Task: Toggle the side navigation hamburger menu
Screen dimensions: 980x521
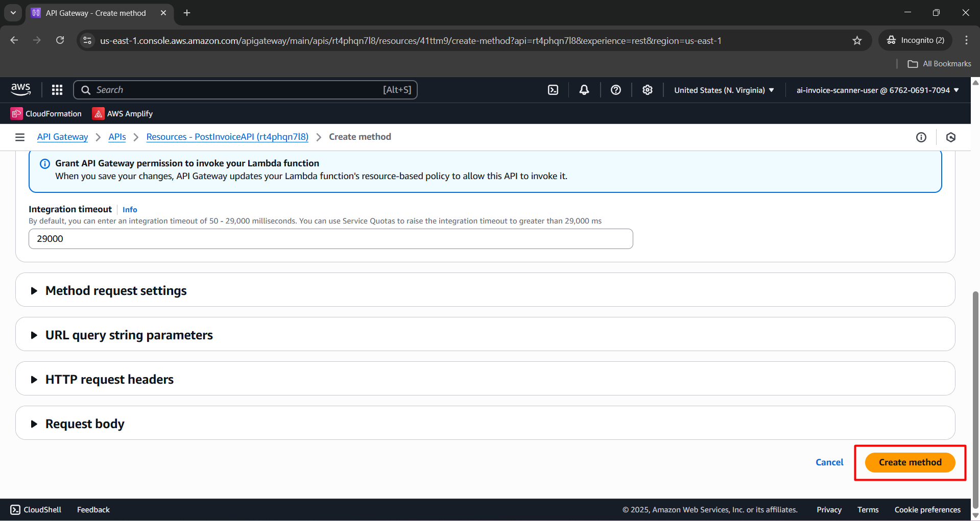Action: coord(20,137)
